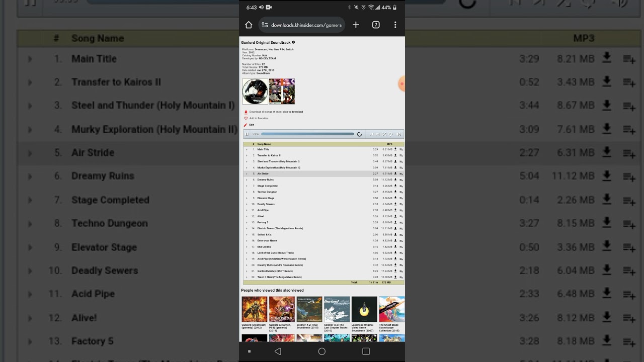Click the red pencil Edit icon
644x362 pixels.
[246, 125]
